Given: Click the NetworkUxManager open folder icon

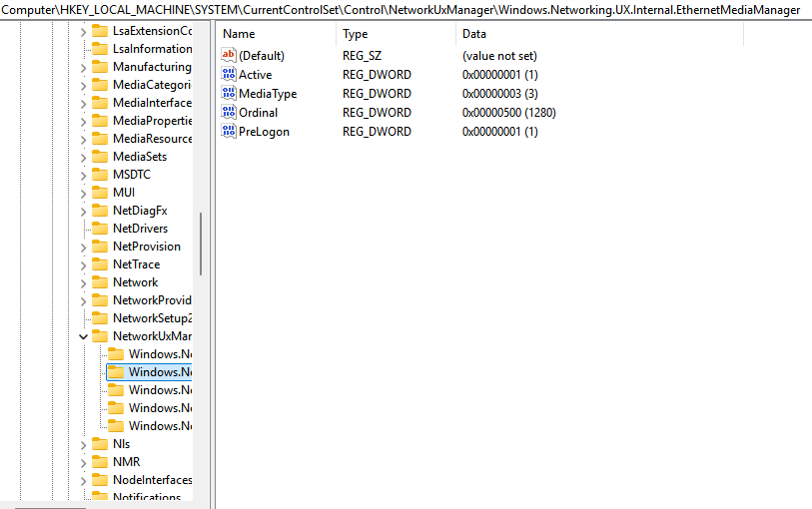Looking at the screenshot, I should click(x=100, y=336).
